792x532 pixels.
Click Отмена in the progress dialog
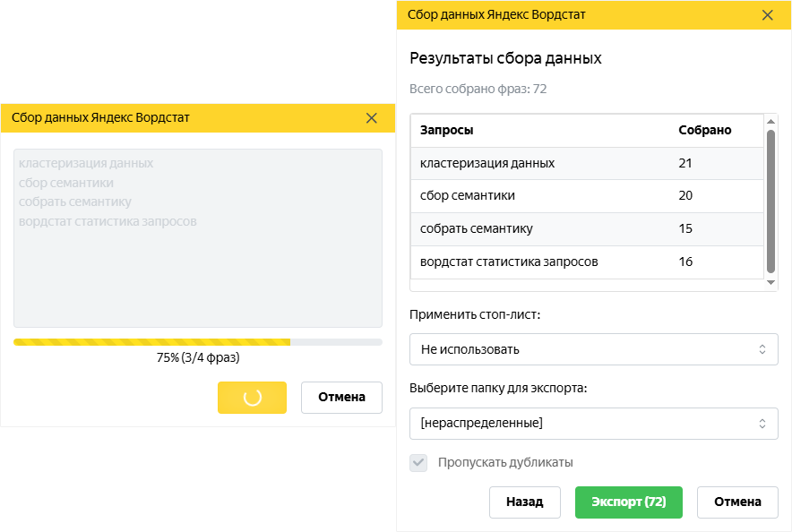341,398
